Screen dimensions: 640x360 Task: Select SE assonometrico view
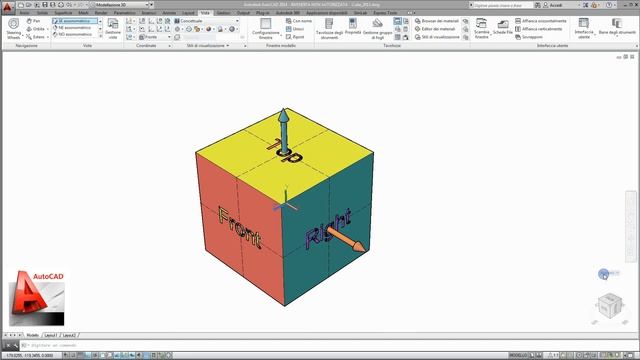[x=76, y=21]
